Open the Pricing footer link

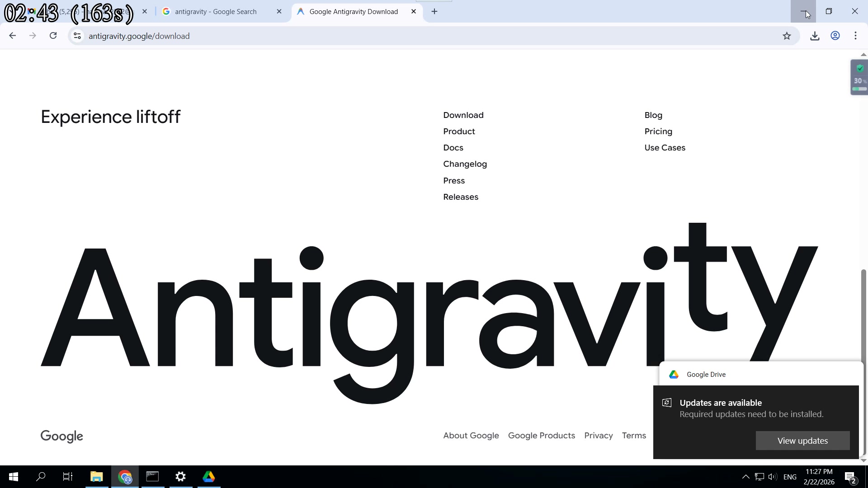click(x=658, y=131)
